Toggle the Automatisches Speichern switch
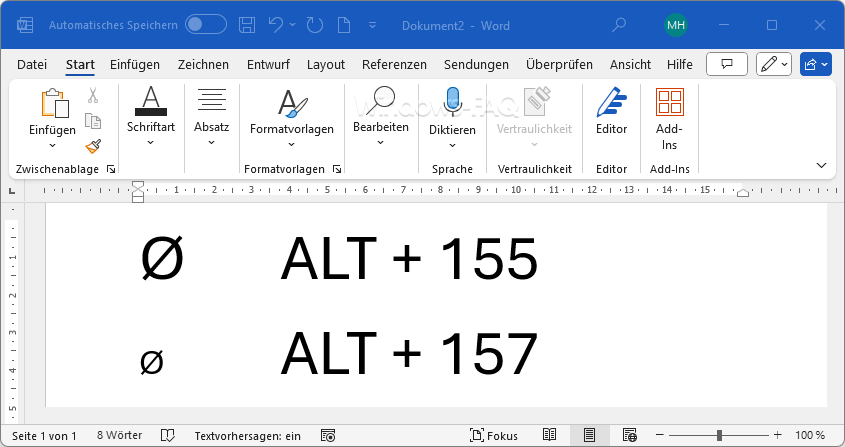Viewport: 845px width, 447px height. point(206,25)
